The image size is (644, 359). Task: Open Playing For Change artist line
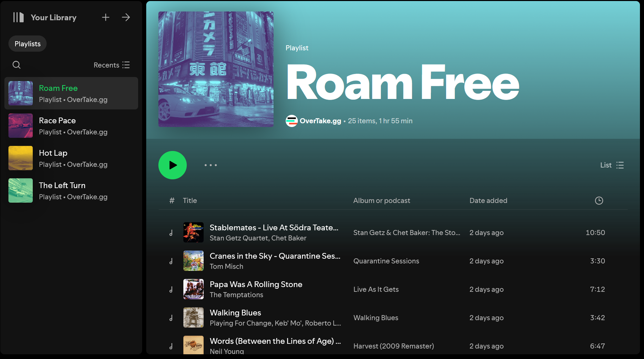275,323
